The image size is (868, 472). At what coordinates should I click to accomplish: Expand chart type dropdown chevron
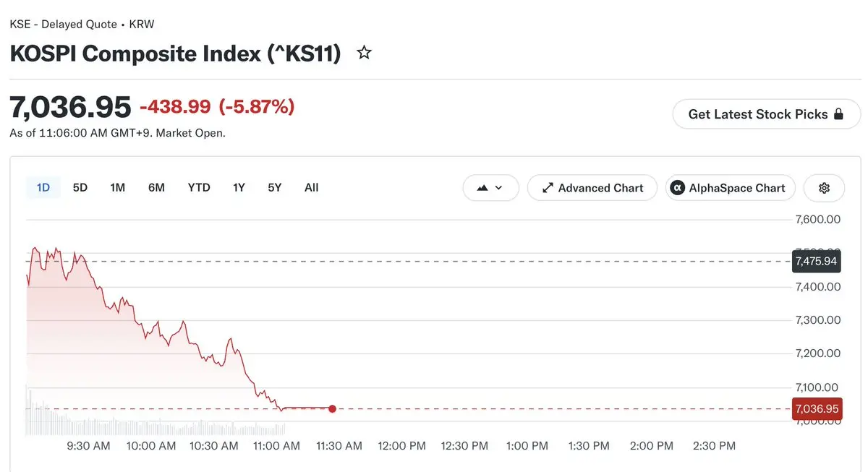[498, 188]
